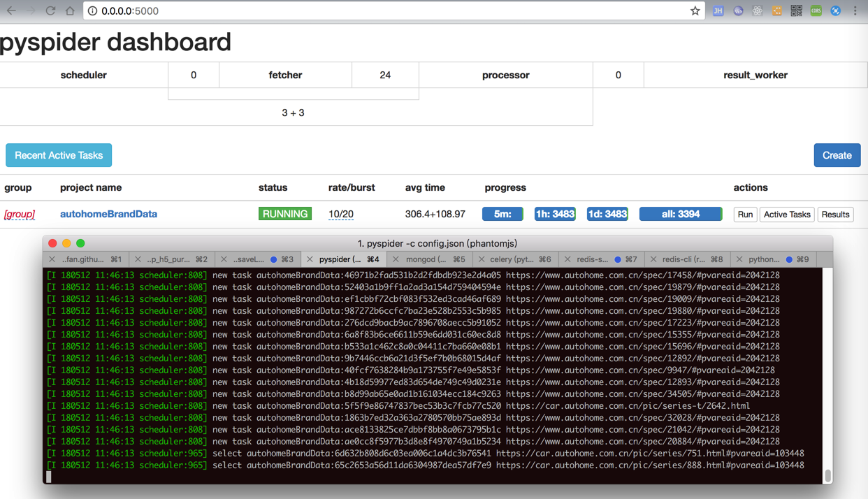Click the scheduler queue label
This screenshot has height=499, width=868.
tap(84, 75)
